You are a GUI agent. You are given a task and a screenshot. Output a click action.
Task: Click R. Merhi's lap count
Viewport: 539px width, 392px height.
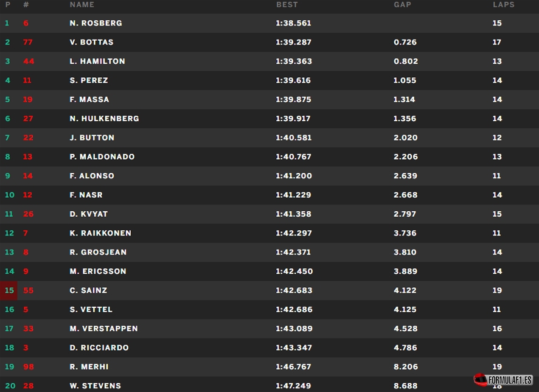(497, 367)
